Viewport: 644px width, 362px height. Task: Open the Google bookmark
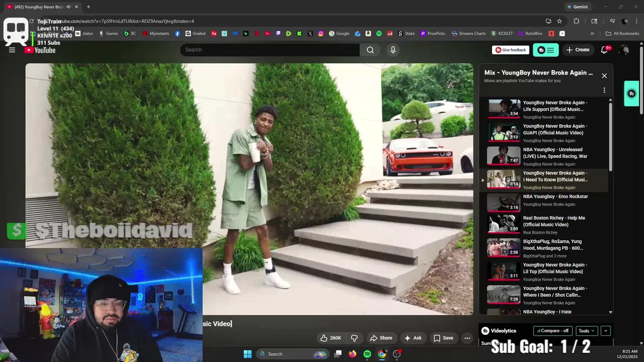click(339, 34)
